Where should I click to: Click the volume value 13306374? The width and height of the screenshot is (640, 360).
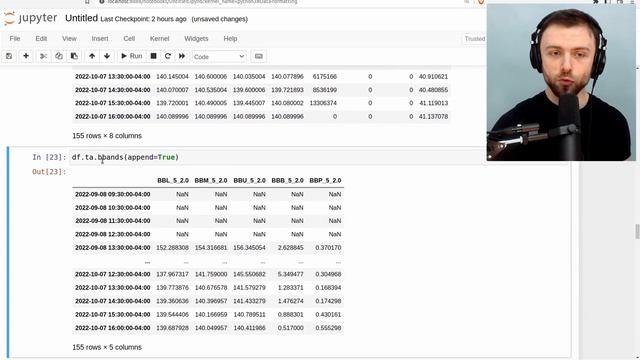pyautogui.click(x=323, y=103)
